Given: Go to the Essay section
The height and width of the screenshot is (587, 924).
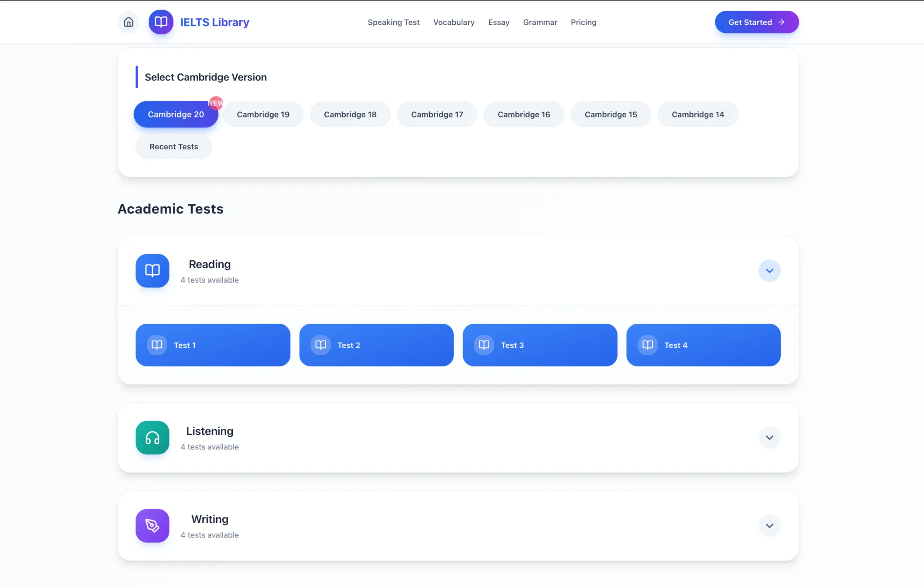Looking at the screenshot, I should click(x=499, y=22).
